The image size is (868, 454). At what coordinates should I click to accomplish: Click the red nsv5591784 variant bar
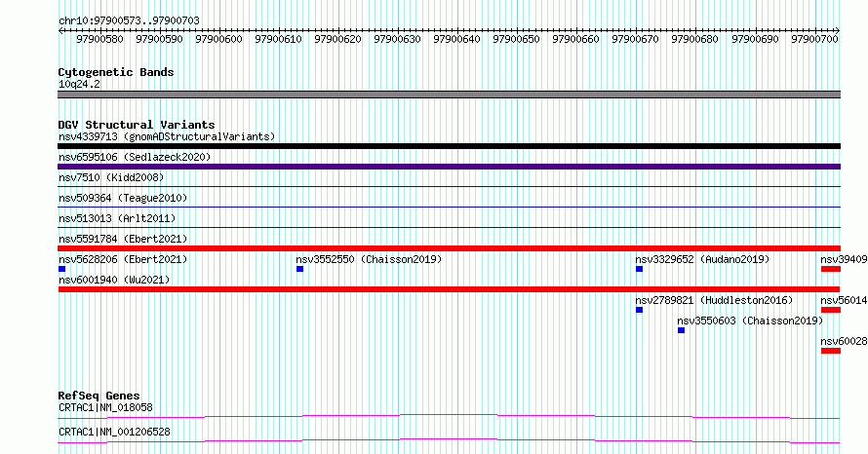pos(449,248)
